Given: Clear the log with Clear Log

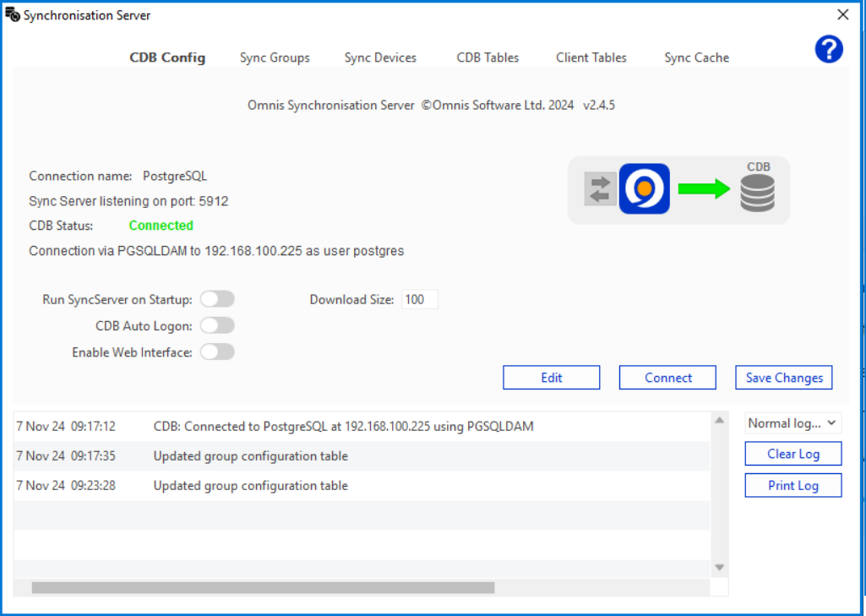Looking at the screenshot, I should point(793,454).
